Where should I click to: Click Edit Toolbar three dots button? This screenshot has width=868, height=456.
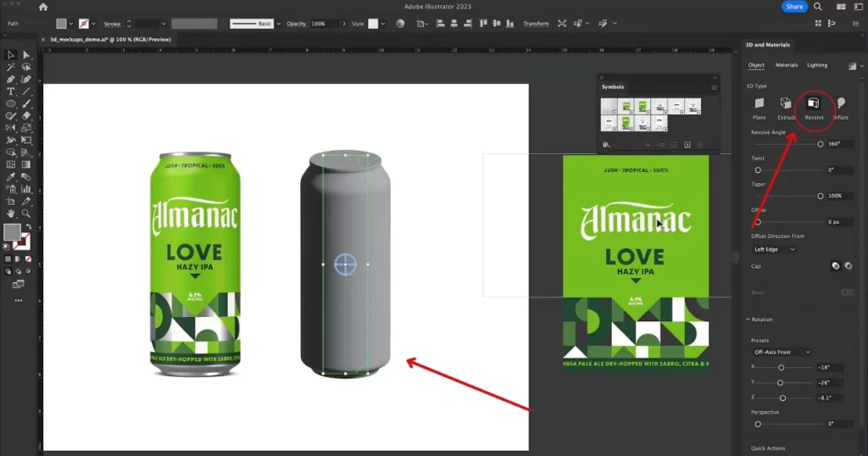pos(19,301)
